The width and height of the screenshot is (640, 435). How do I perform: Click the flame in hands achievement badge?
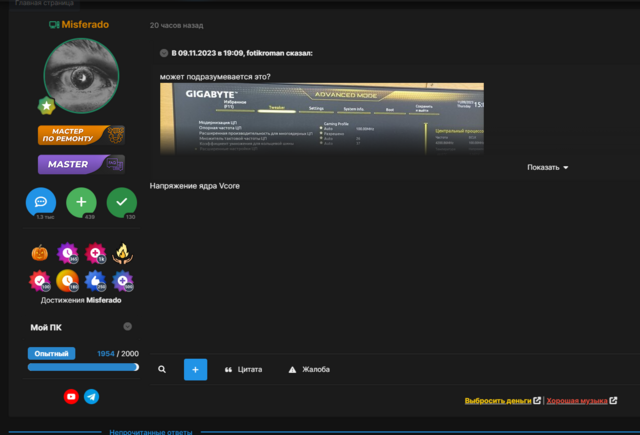pyautogui.click(x=123, y=253)
